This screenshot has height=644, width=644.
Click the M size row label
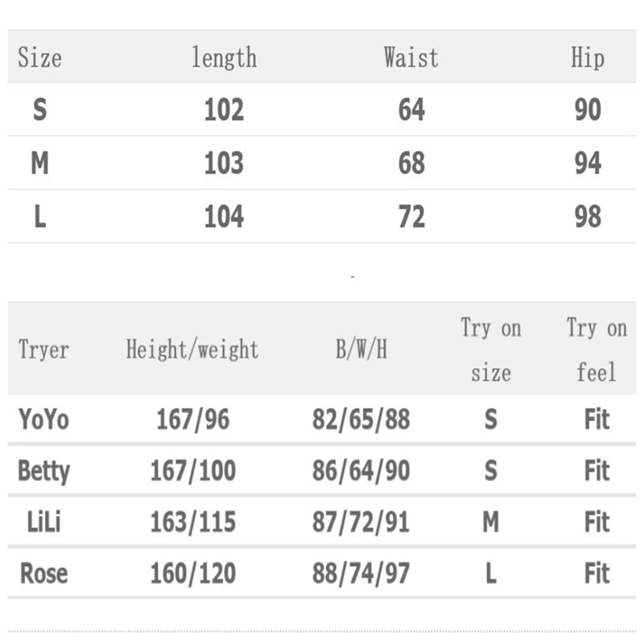(x=39, y=163)
